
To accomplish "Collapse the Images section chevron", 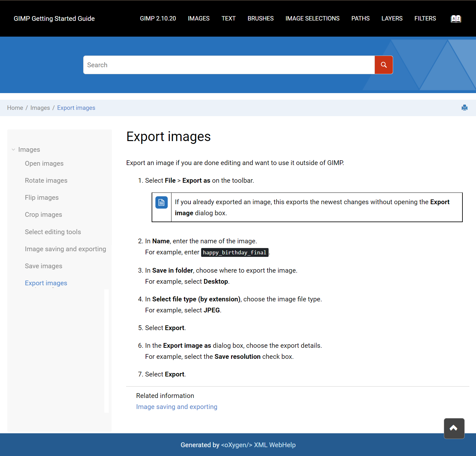I will tap(13, 150).
